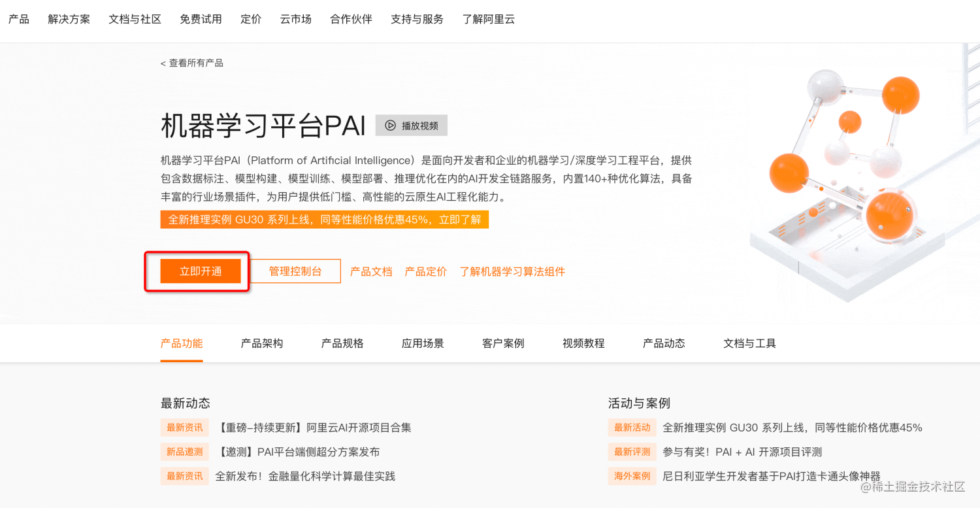Go back via 查看所有产品 link
Screen dimensions: 980x508
[192, 63]
